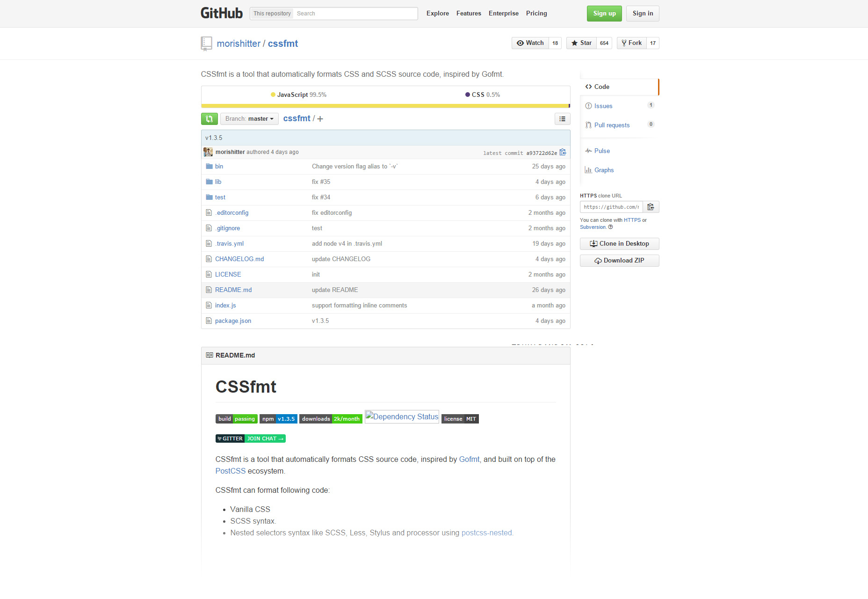The height and width of the screenshot is (599, 868).
Task: Open the index.js file
Action: pos(225,305)
